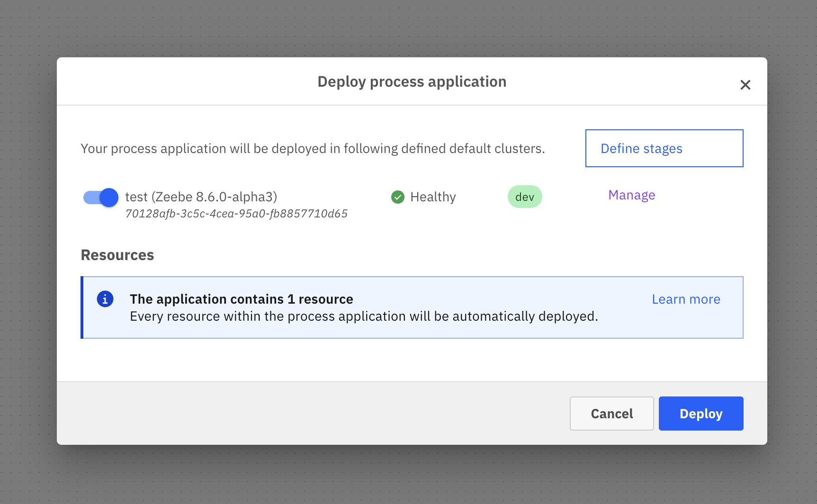Click the X to close the dialog
Screen dimensions: 817x504
point(745,85)
